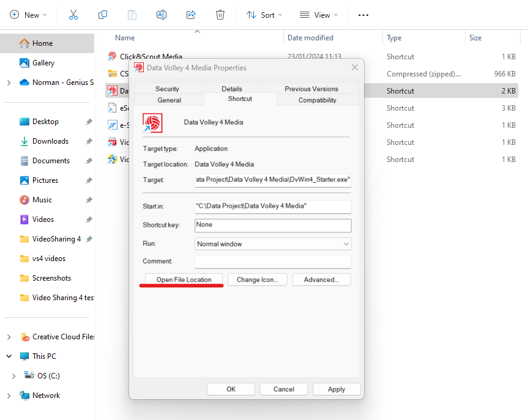Click the Documents icon in sidebar
528x420 pixels.
point(24,161)
